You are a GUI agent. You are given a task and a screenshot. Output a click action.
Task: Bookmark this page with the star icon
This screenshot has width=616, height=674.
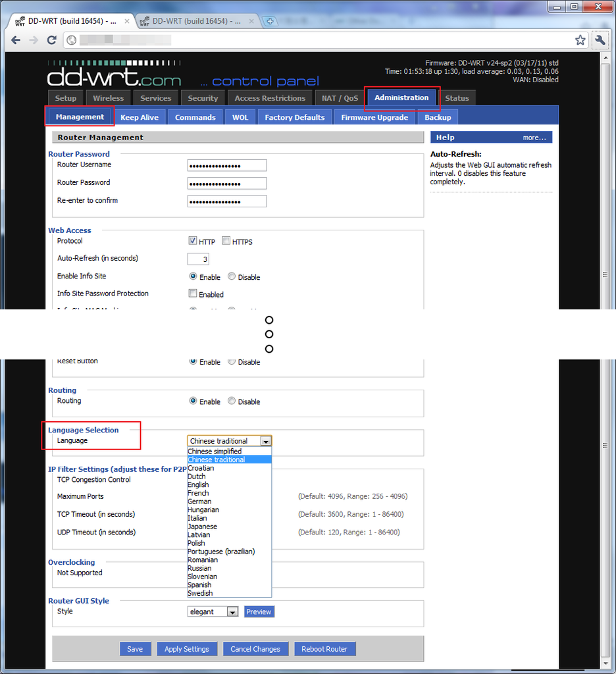(580, 40)
